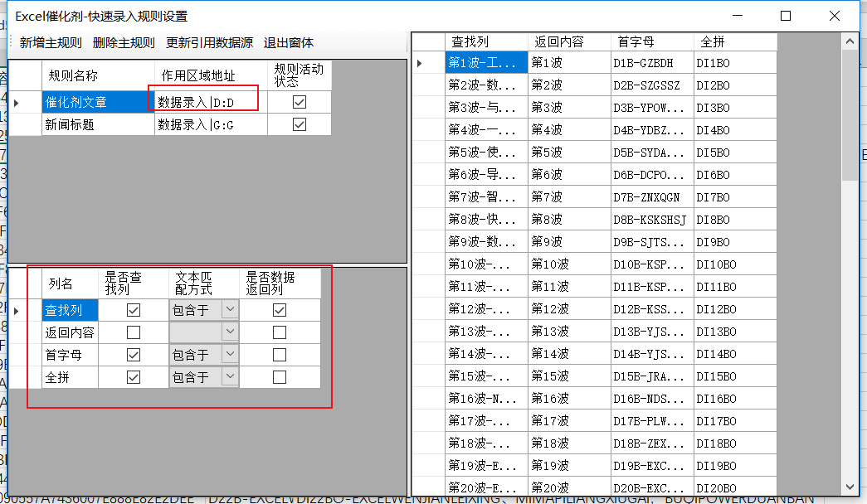
Task: Toggle 是否查找列 checkbox for 首字母 row
Action: coord(134,355)
